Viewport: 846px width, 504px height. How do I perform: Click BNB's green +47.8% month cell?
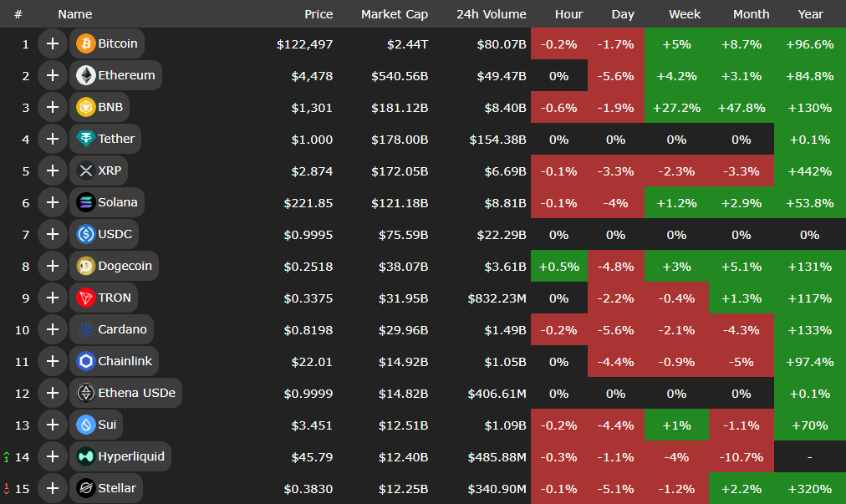tap(742, 108)
